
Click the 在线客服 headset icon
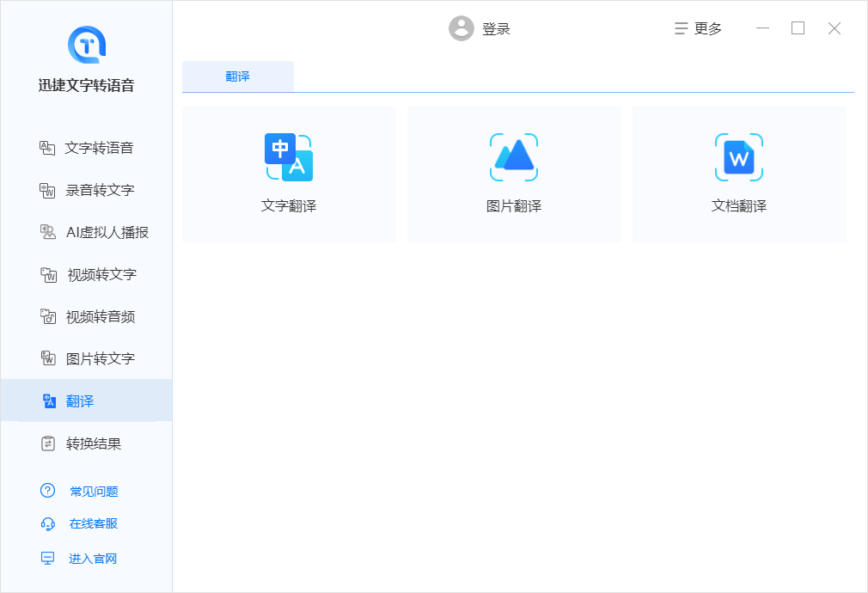coord(48,523)
